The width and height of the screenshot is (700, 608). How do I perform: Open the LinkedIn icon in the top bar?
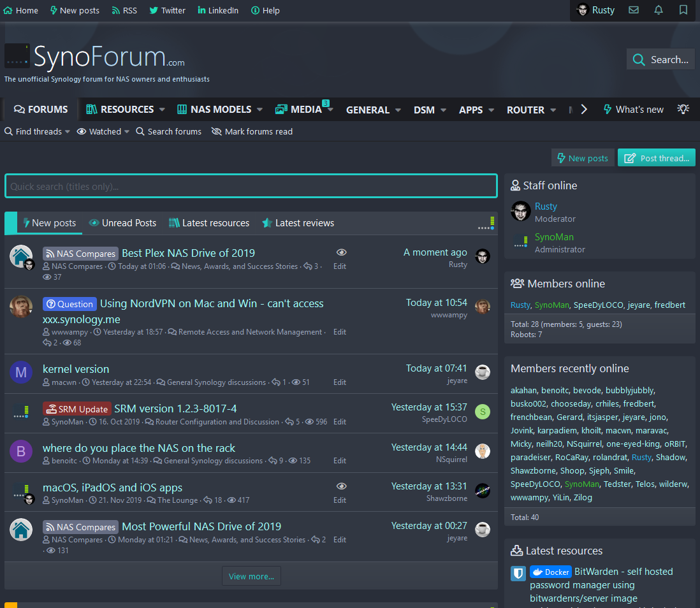click(201, 10)
